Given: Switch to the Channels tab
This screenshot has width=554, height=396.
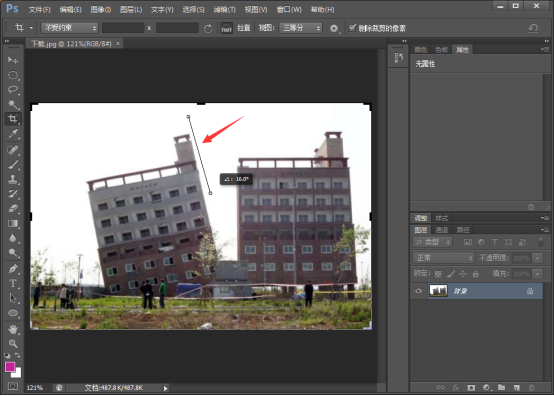Looking at the screenshot, I should (441, 230).
